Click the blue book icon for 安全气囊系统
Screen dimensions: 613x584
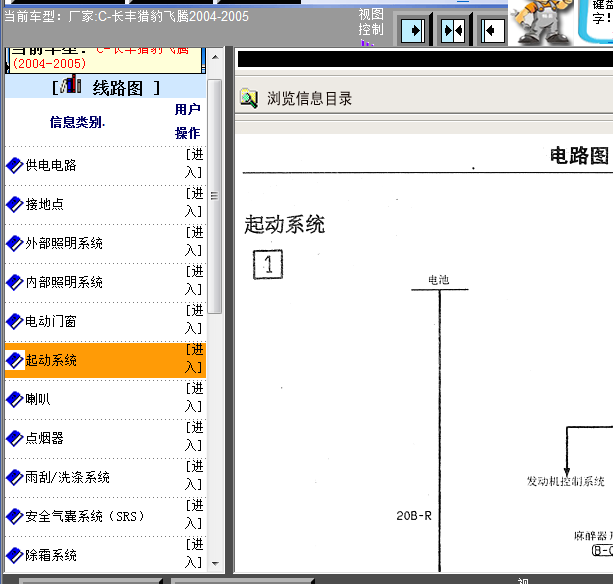click(15, 516)
